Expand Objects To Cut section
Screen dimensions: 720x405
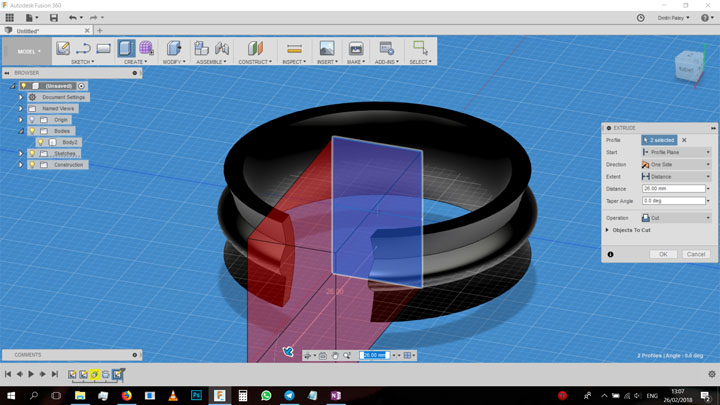tap(607, 230)
